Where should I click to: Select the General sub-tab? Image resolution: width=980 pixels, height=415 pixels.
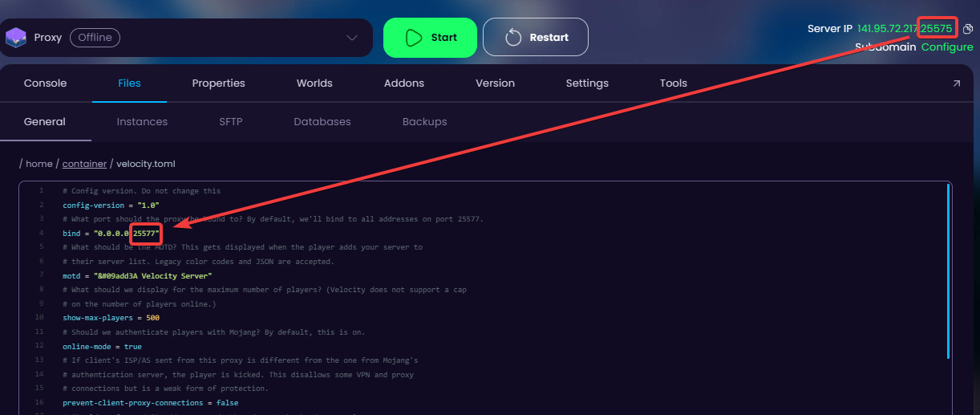[x=45, y=122]
